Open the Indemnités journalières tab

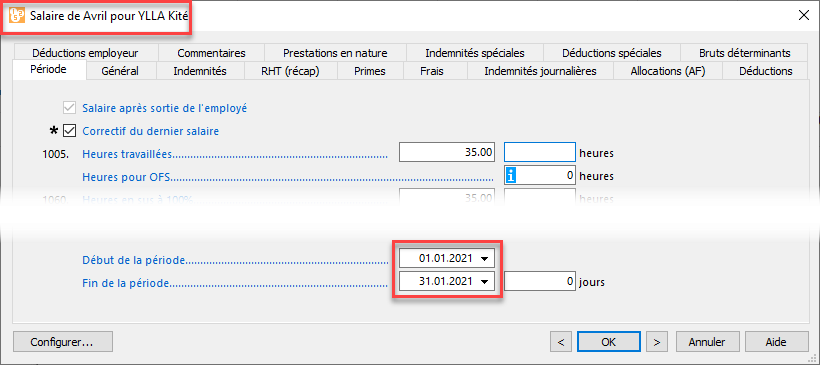pos(540,71)
